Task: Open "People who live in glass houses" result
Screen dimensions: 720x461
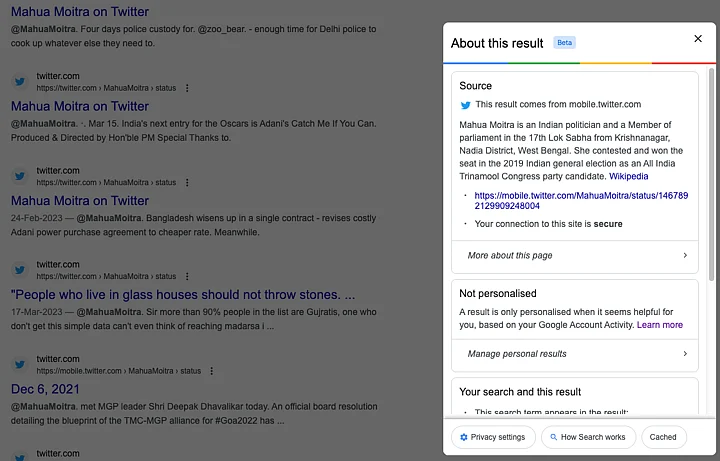Action: tap(183, 295)
